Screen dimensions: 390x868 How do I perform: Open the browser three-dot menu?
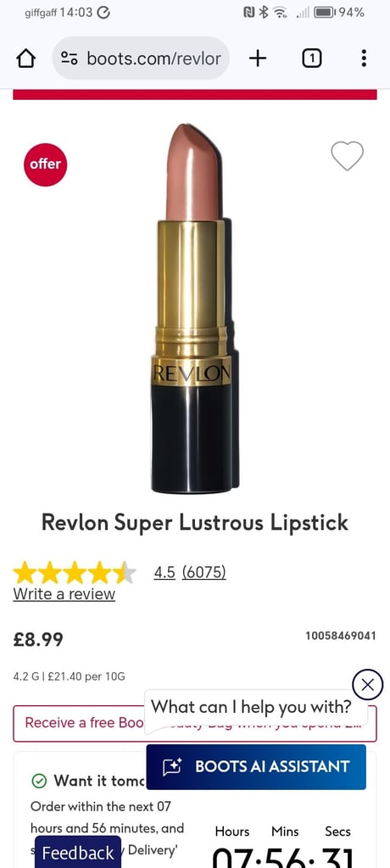click(364, 58)
